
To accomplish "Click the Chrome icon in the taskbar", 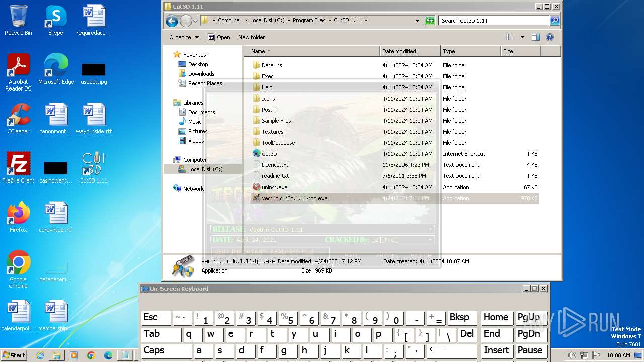I will click(91, 355).
